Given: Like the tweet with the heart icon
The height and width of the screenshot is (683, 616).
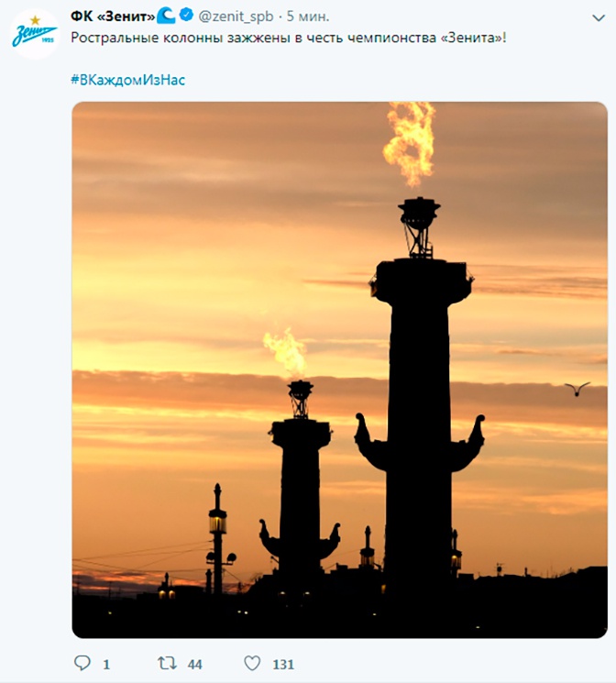Looking at the screenshot, I should tap(252, 664).
